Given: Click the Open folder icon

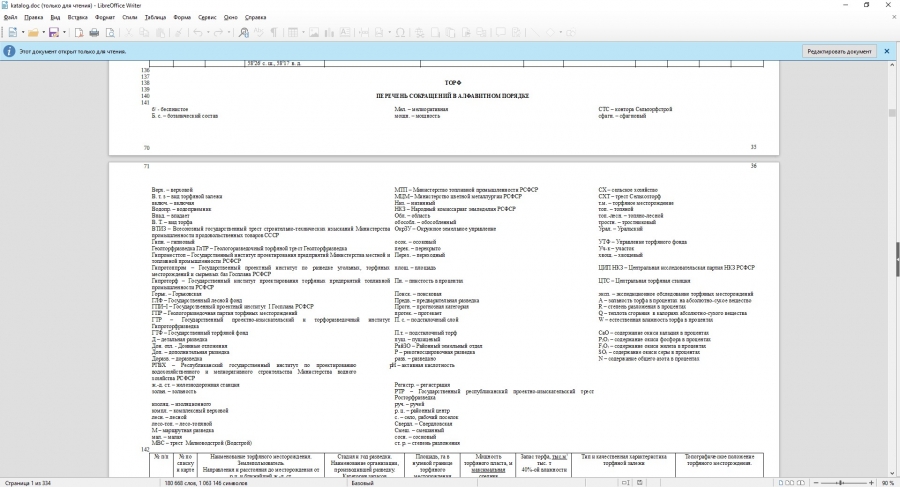Looking at the screenshot, I should (x=32, y=33).
